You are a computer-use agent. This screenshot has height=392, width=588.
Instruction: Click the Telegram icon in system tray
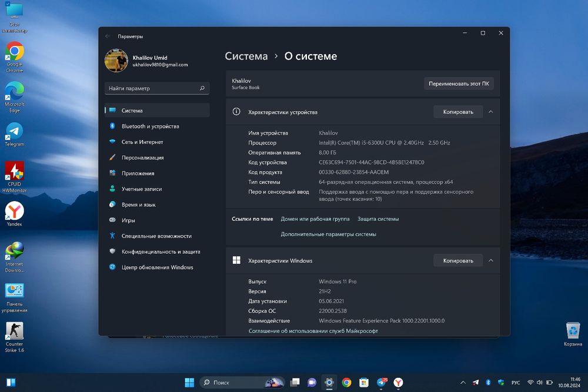pyautogui.click(x=476, y=383)
